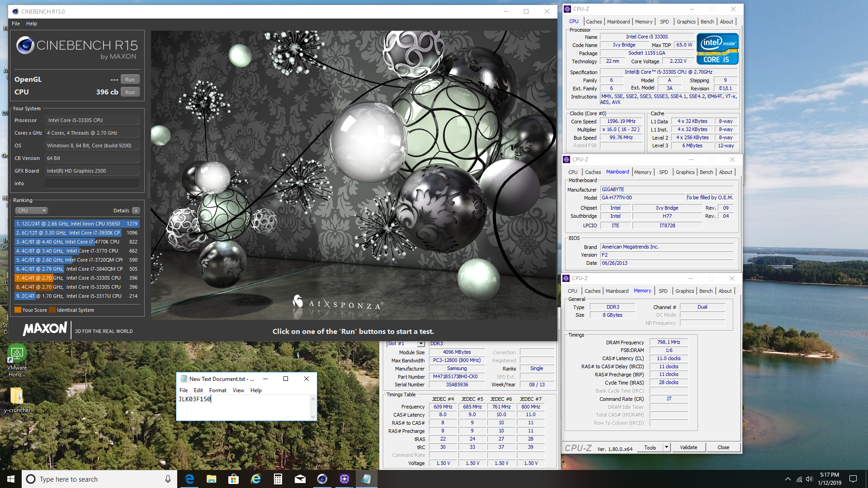This screenshot has height=488, width=868.
Task: Click the Your Score orange swatch legend
Action: pyautogui.click(x=18, y=310)
